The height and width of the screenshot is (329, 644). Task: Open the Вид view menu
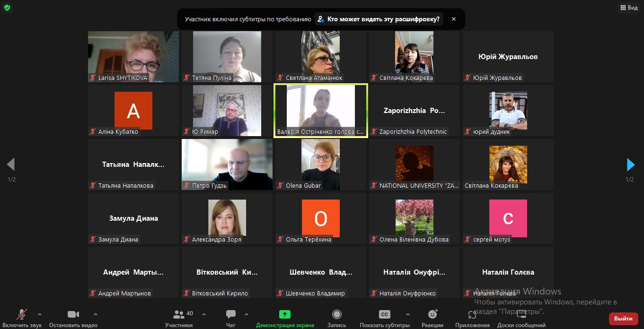(628, 8)
